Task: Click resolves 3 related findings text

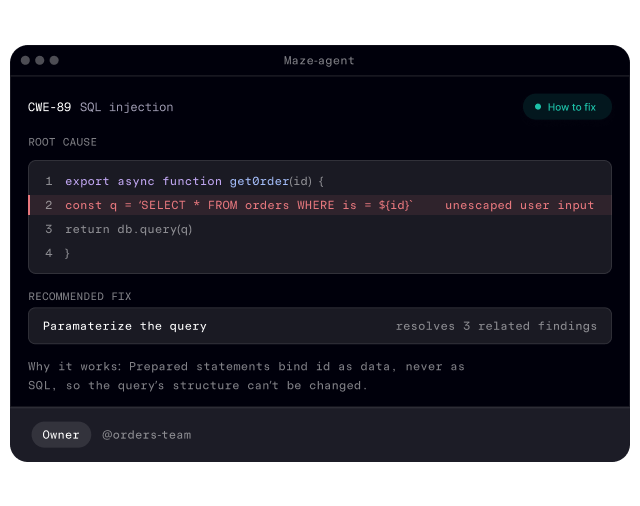Action: point(496,326)
